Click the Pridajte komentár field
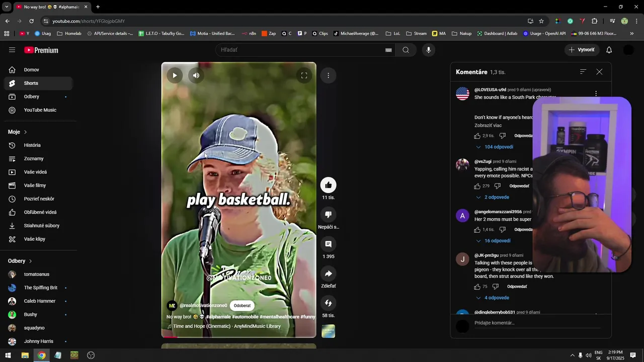The image size is (644, 362). [537, 323]
